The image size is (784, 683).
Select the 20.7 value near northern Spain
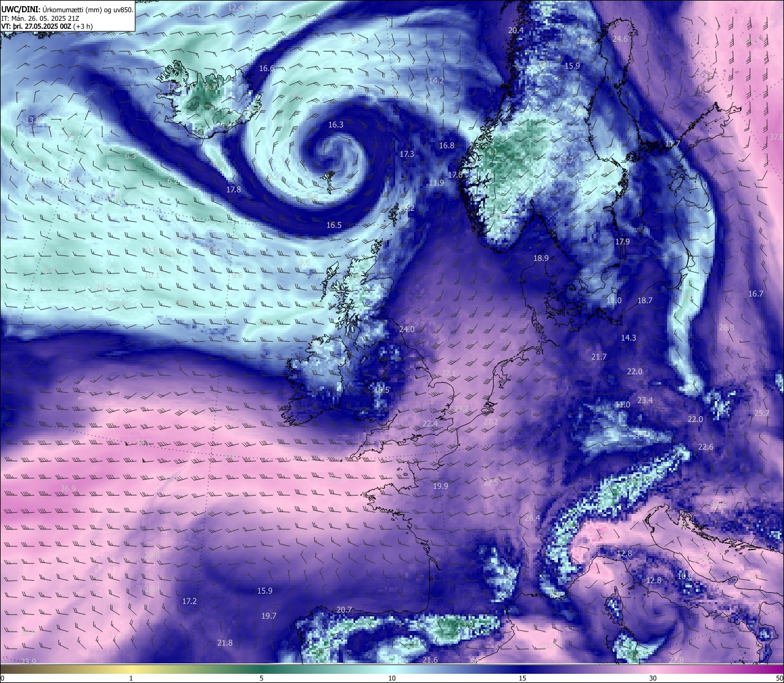[344, 609]
